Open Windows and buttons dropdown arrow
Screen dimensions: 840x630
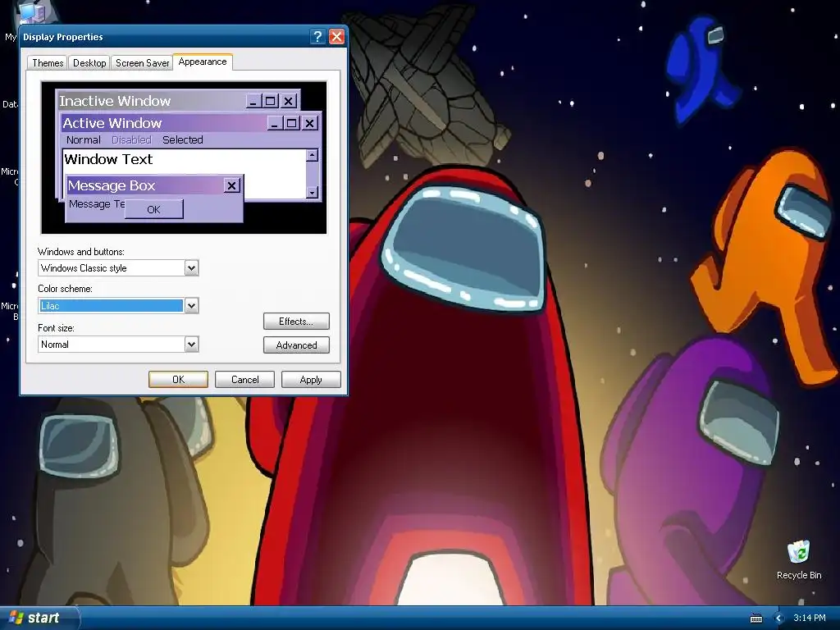click(x=191, y=268)
